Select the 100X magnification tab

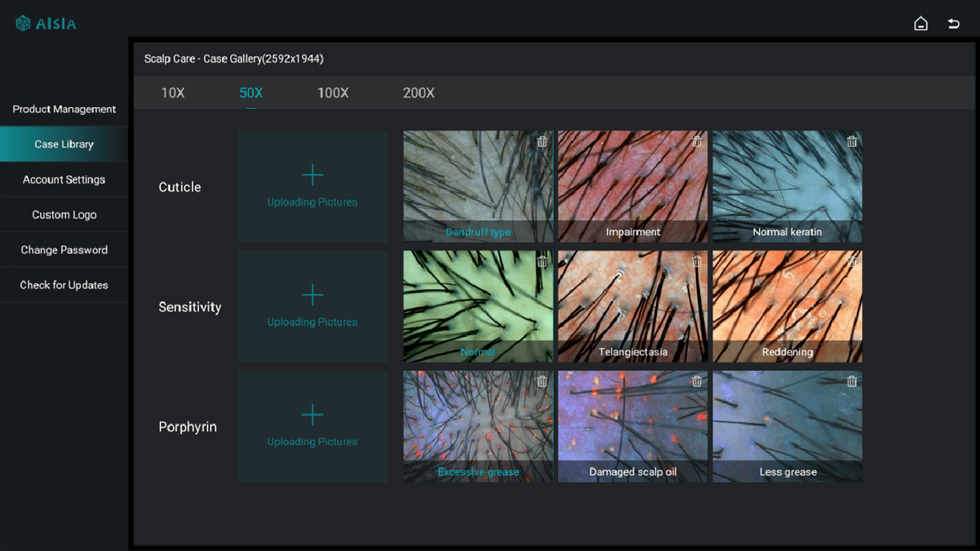[333, 93]
